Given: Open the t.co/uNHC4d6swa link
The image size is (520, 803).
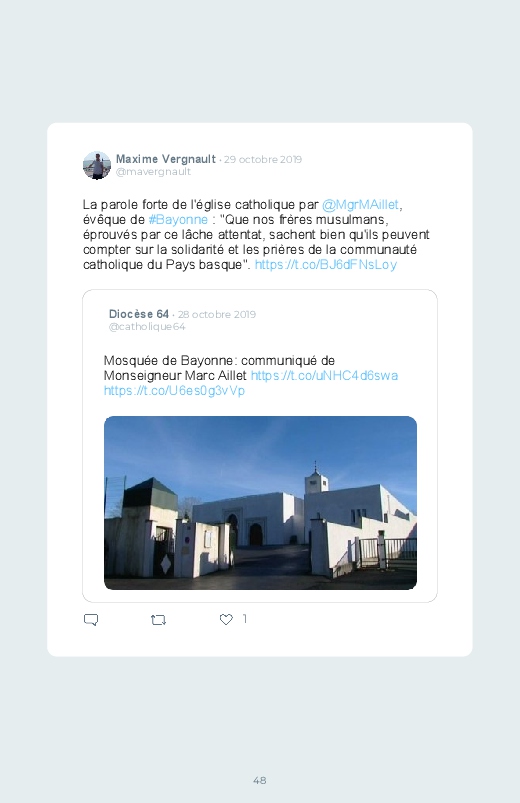Looking at the screenshot, I should [324, 375].
